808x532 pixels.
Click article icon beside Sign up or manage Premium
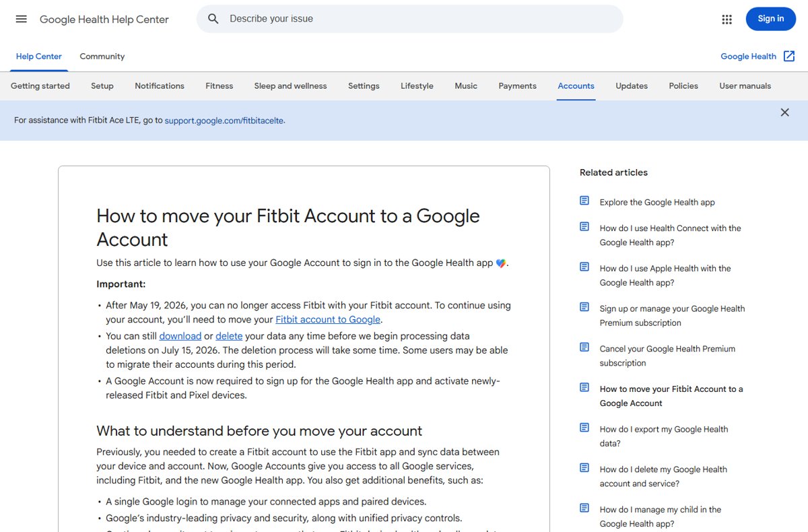tap(584, 307)
